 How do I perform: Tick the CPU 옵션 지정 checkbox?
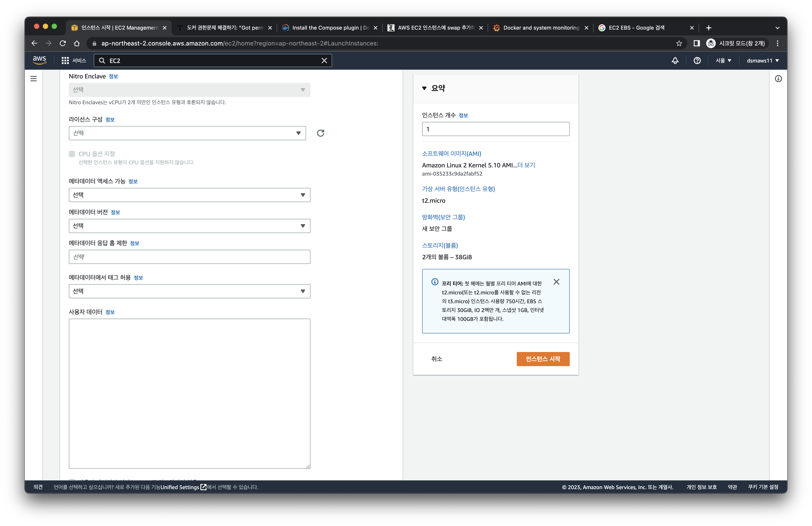coord(72,154)
